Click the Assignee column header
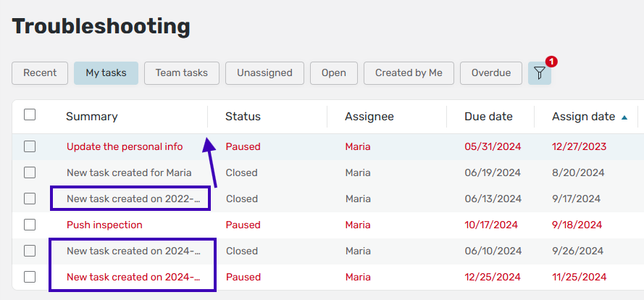The width and height of the screenshot is (644, 300). coord(369,117)
